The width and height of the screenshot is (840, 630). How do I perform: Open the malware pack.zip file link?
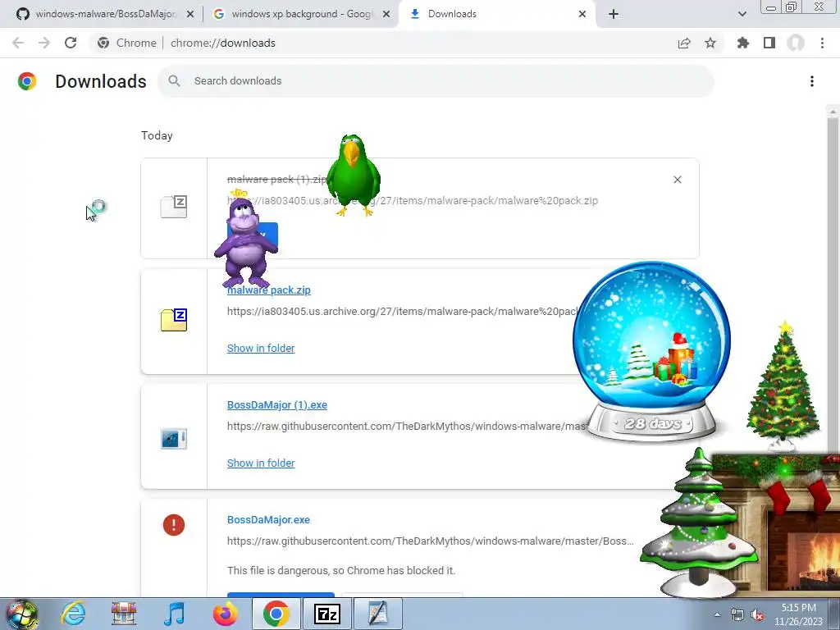click(269, 290)
